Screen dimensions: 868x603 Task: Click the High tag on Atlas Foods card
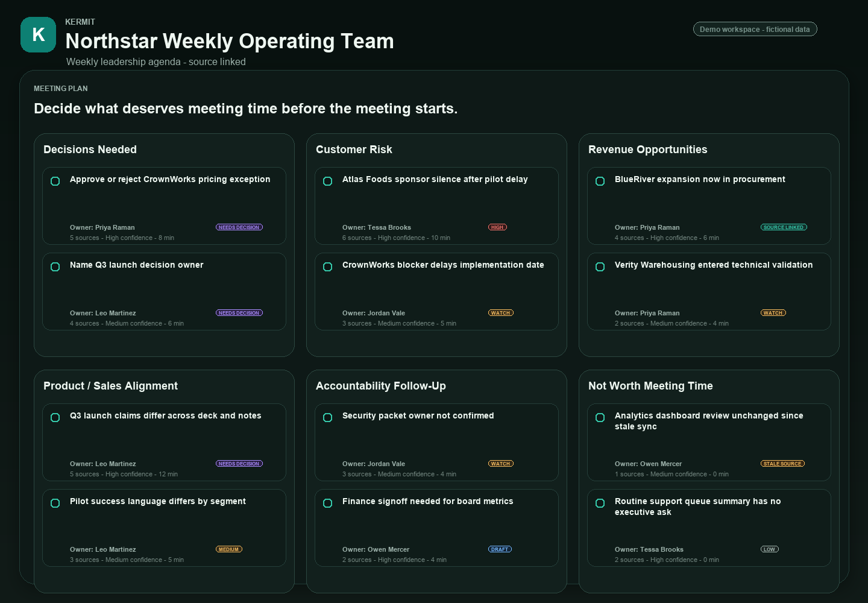(x=497, y=227)
